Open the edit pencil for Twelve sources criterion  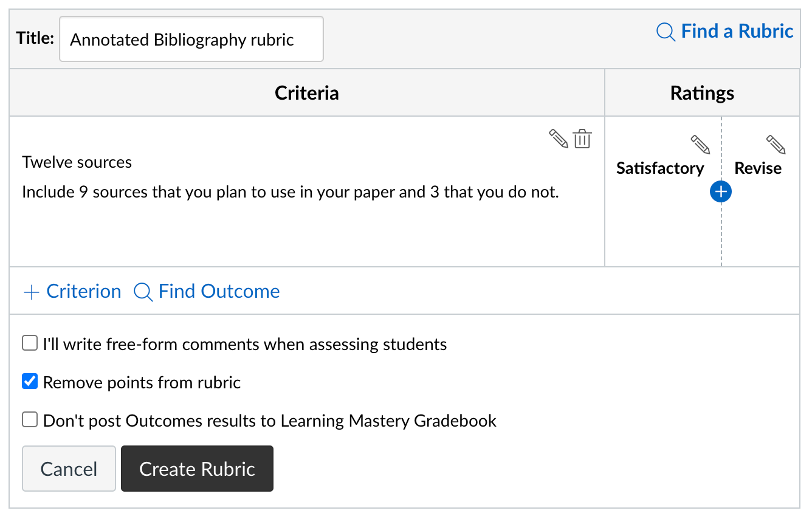(559, 139)
